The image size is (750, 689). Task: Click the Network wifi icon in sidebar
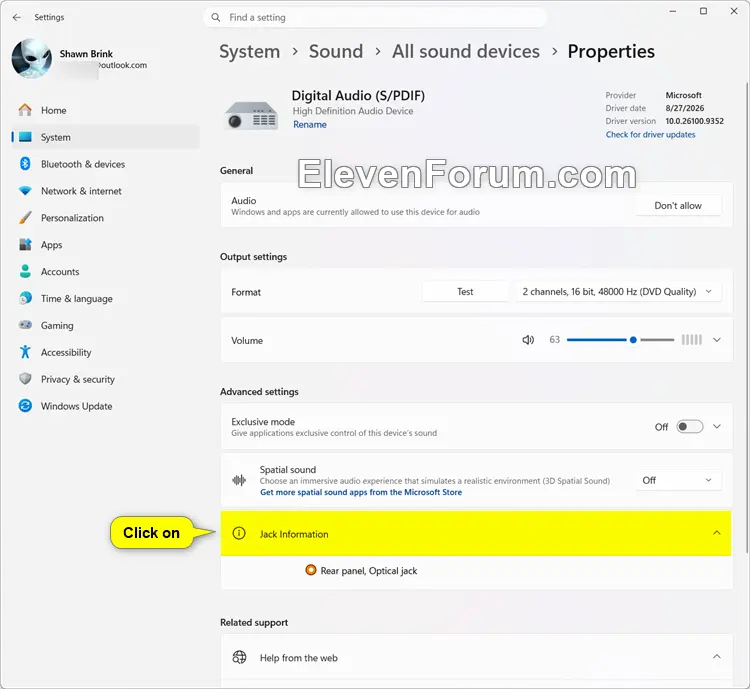(x=25, y=191)
